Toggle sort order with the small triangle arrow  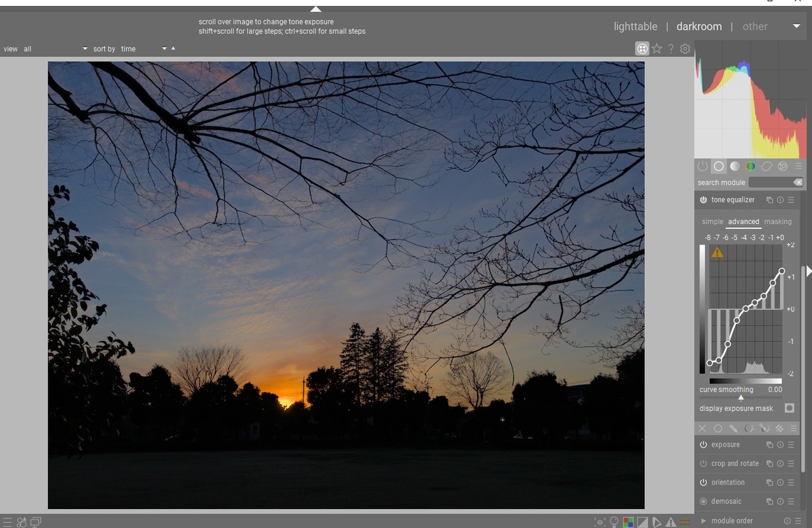pos(173,48)
